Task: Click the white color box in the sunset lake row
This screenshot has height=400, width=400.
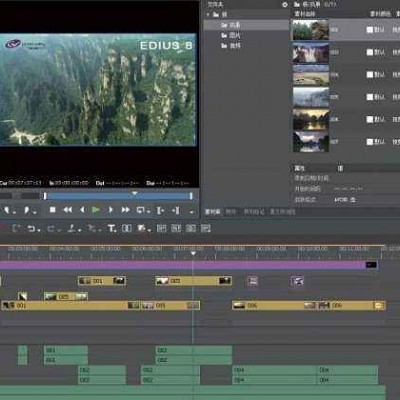Action: tap(370, 119)
